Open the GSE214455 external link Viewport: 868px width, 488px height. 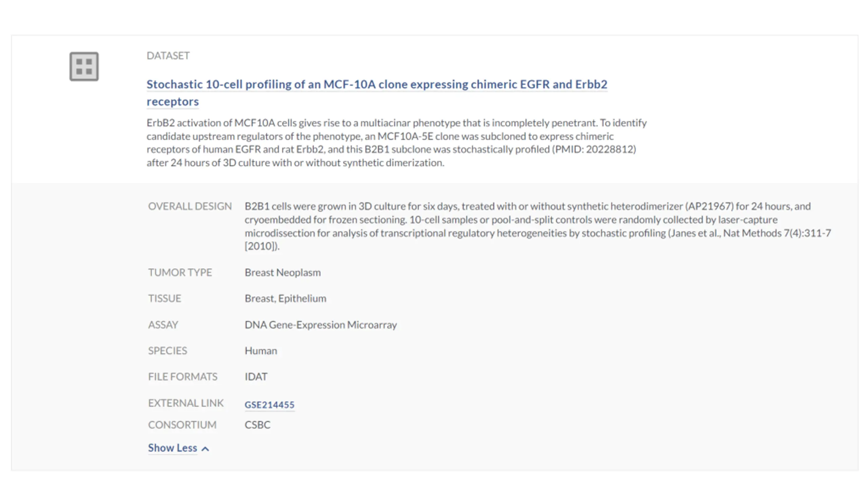click(x=270, y=405)
